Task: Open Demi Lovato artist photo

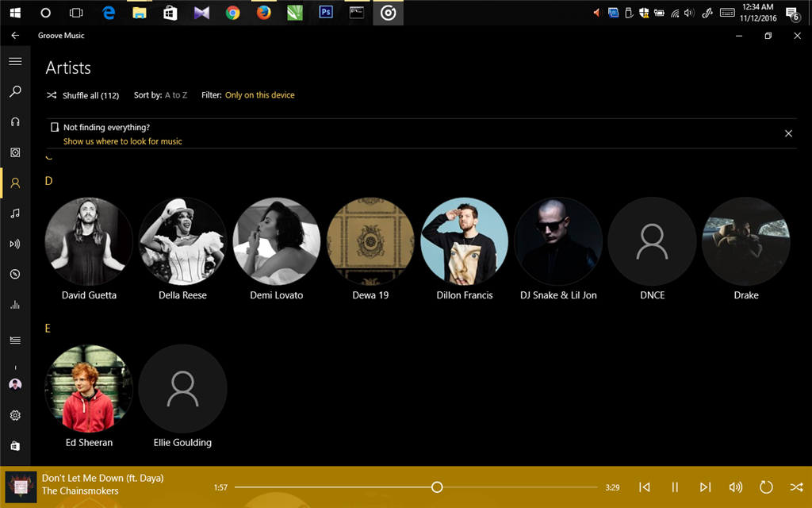Action: pos(277,241)
